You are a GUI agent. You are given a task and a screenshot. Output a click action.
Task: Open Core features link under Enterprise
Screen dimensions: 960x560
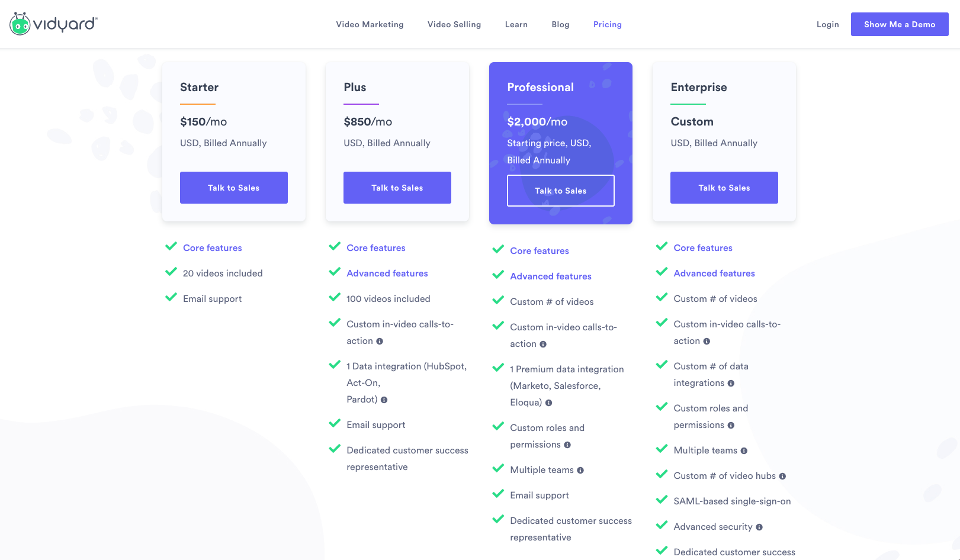pyautogui.click(x=703, y=248)
